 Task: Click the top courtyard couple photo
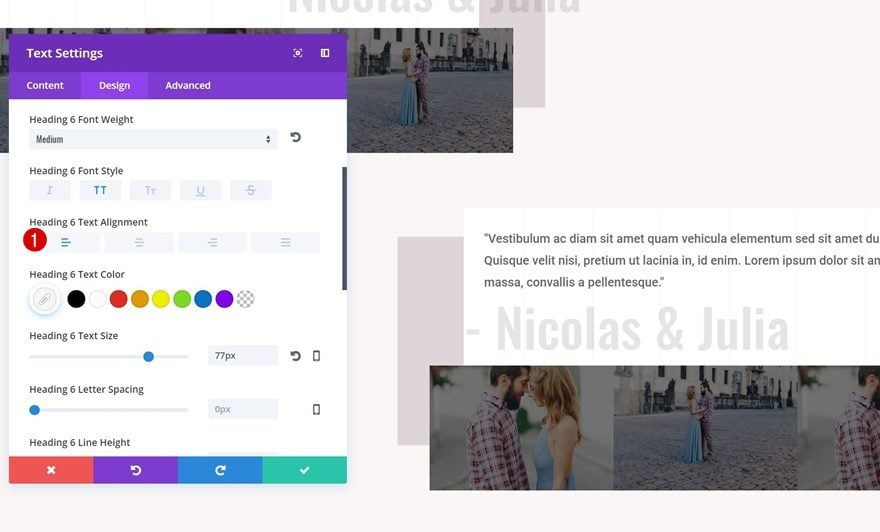[x=430, y=90]
